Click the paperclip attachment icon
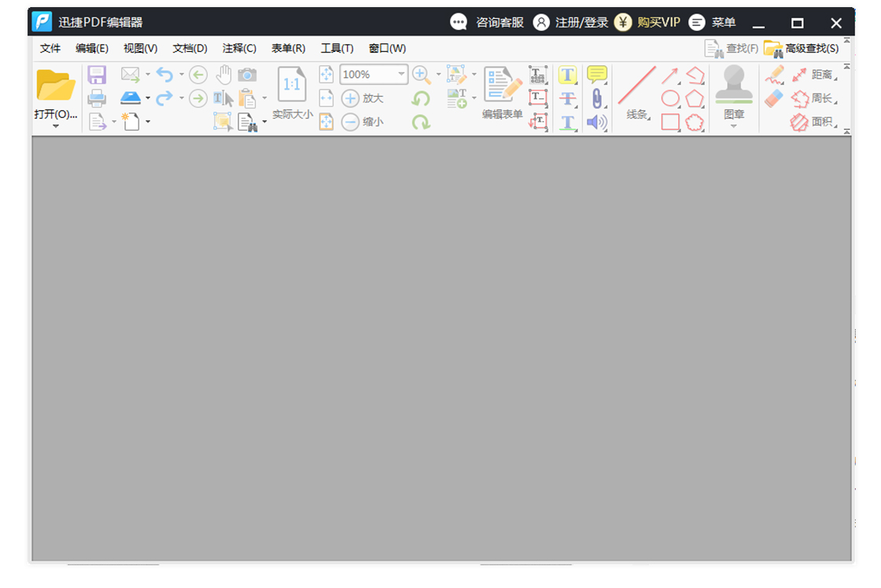The width and height of the screenshot is (881, 588). tap(597, 98)
